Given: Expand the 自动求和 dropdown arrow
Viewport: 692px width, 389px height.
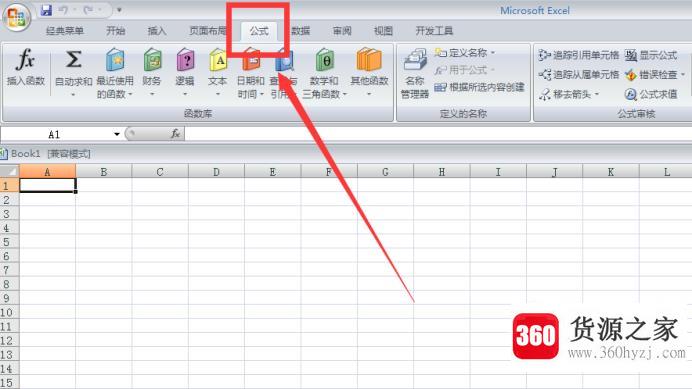Looking at the screenshot, I should click(73, 94).
